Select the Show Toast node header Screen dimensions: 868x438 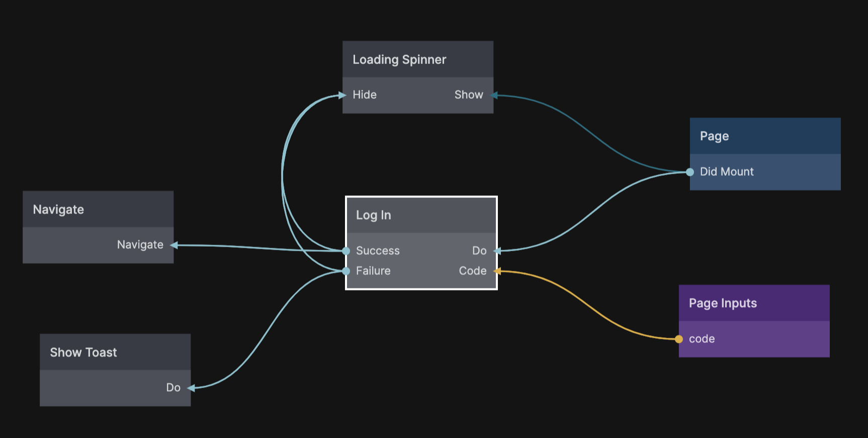coord(115,352)
